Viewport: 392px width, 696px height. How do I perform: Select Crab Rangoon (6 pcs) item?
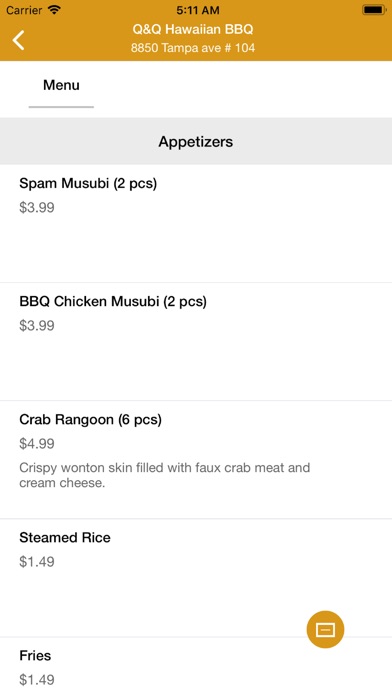[x=196, y=460]
